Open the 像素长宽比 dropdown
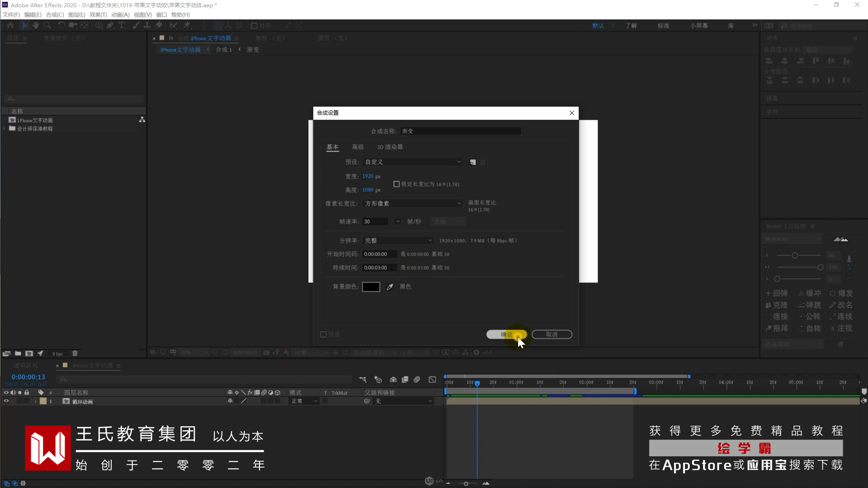 click(x=412, y=204)
